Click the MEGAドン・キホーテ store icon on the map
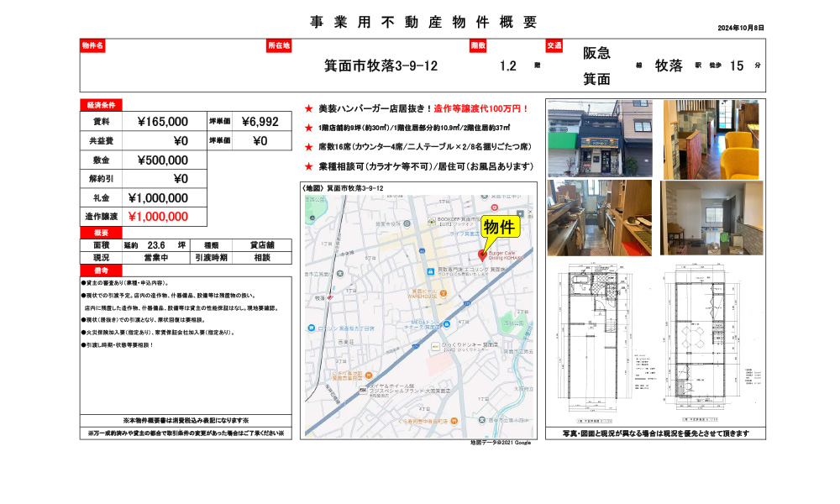840x504 pixels. tap(447, 323)
